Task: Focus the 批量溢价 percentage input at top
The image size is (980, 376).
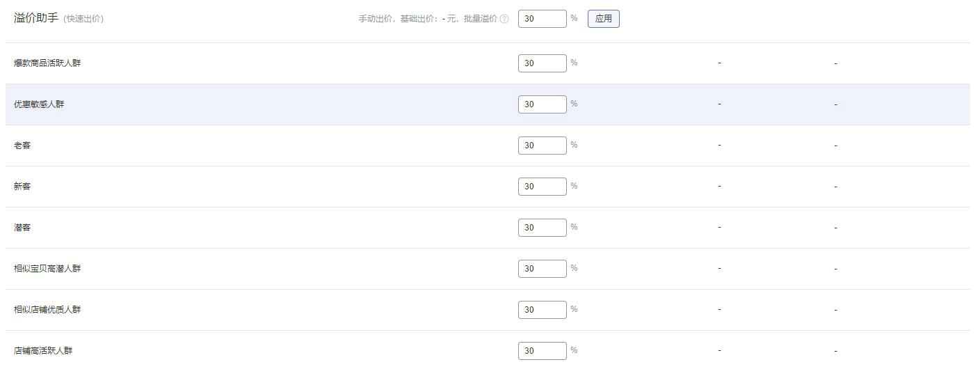Action: tap(542, 19)
